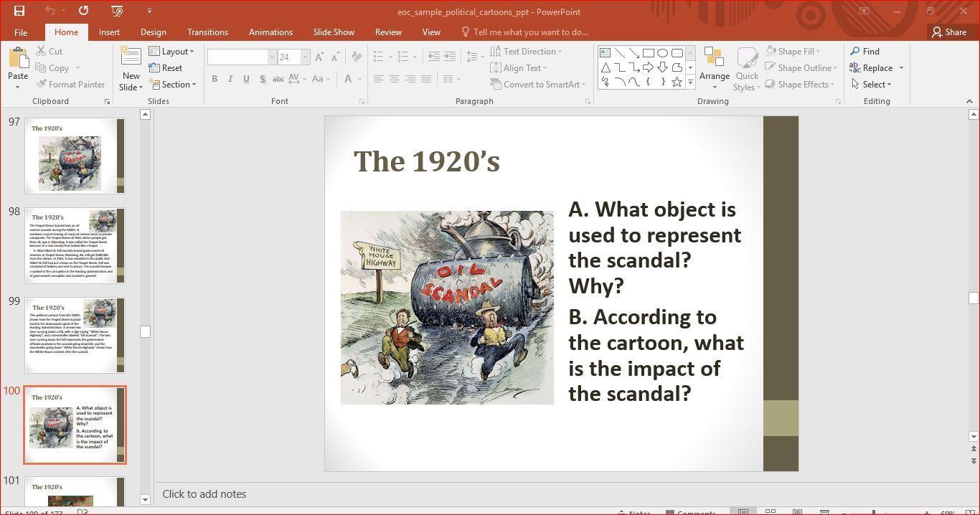Toggle Underline formatting
The image size is (980, 515).
point(246,79)
